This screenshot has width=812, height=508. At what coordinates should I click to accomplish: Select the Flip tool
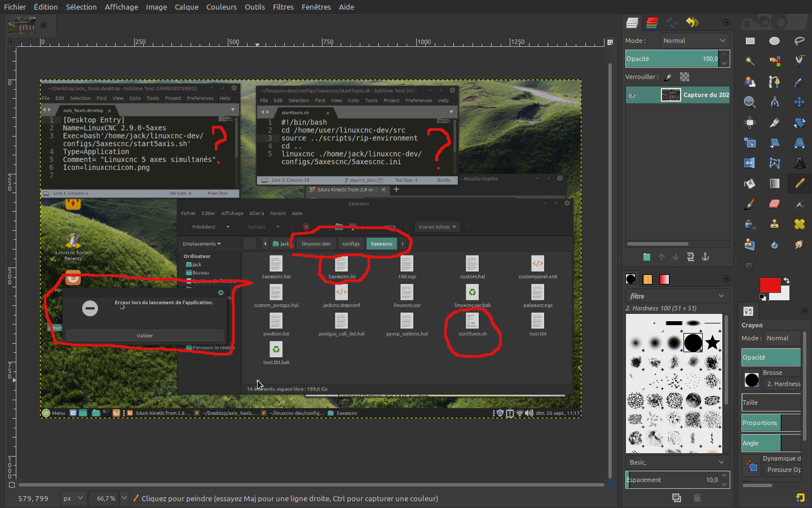750,163
